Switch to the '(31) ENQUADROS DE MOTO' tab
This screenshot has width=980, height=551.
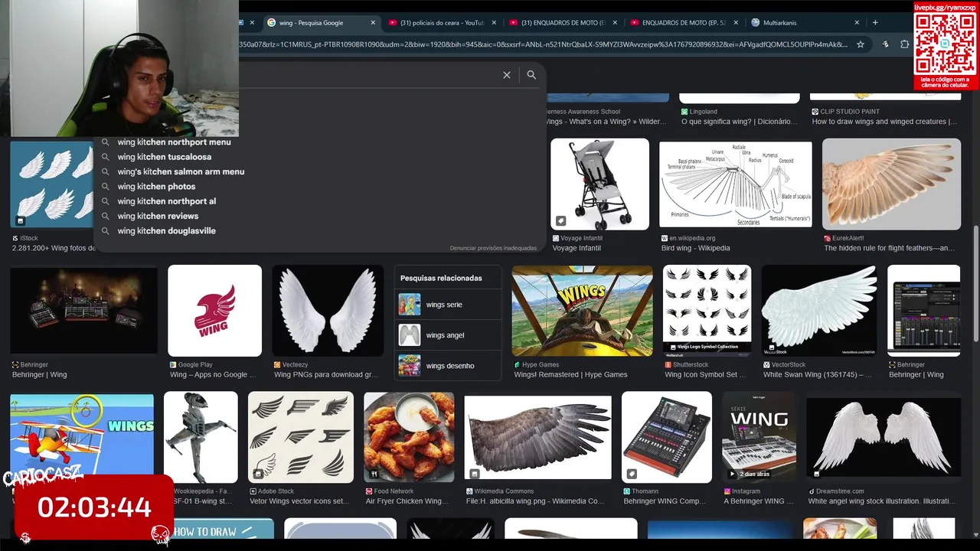pyautogui.click(x=563, y=23)
